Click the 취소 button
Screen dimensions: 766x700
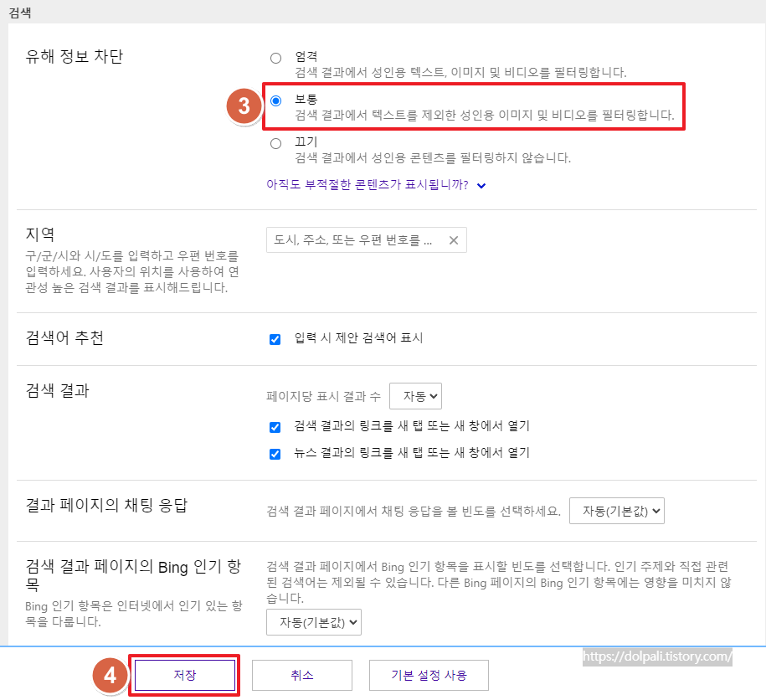[301, 674]
